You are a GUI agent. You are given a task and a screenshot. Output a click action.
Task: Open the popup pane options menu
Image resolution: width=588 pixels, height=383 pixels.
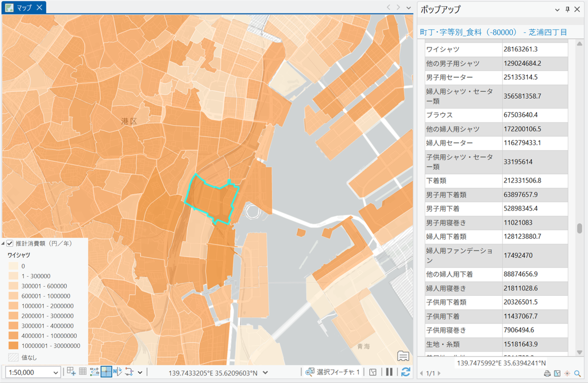[x=557, y=10]
